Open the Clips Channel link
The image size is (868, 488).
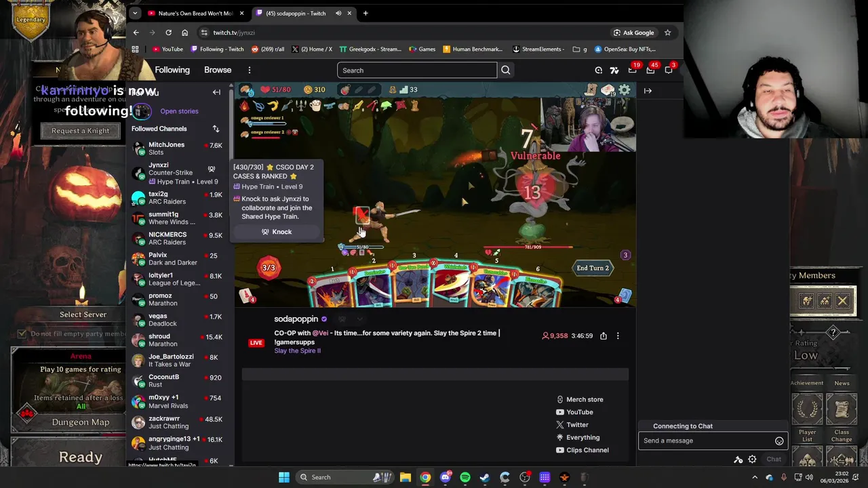[582, 450]
